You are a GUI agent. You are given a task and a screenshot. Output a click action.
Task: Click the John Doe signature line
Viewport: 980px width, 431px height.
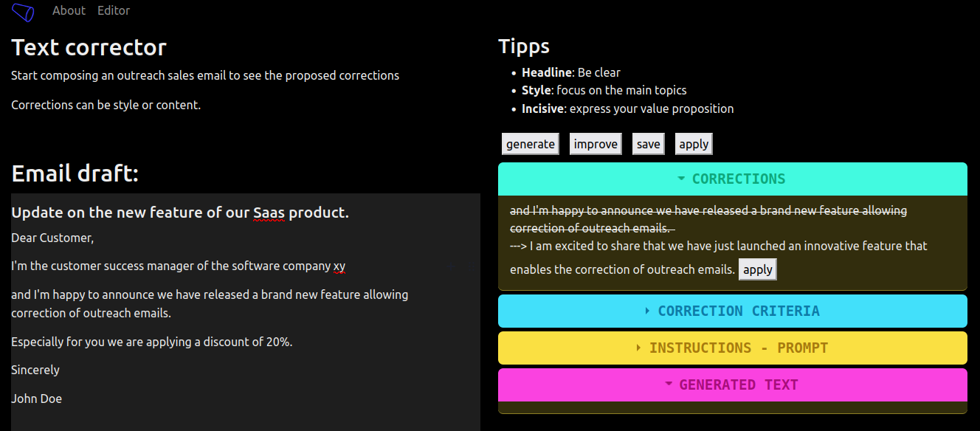point(37,399)
